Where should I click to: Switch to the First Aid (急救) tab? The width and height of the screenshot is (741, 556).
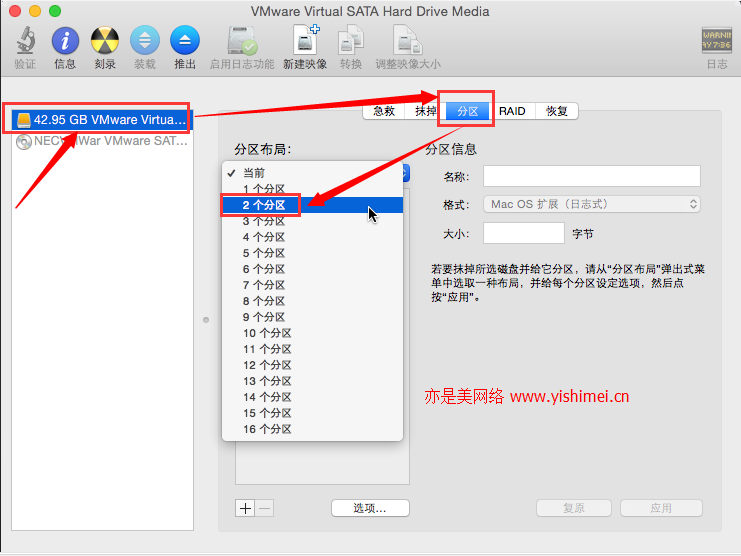384,111
